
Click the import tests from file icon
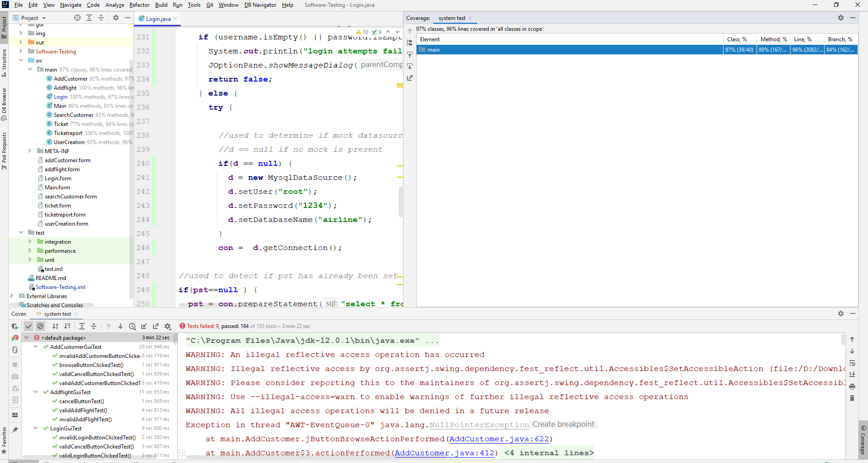(144, 326)
